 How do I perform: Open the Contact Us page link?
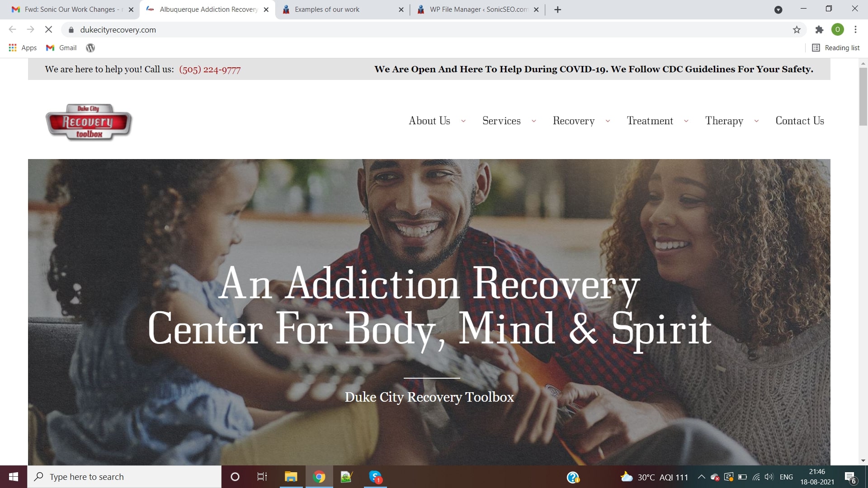coord(800,121)
